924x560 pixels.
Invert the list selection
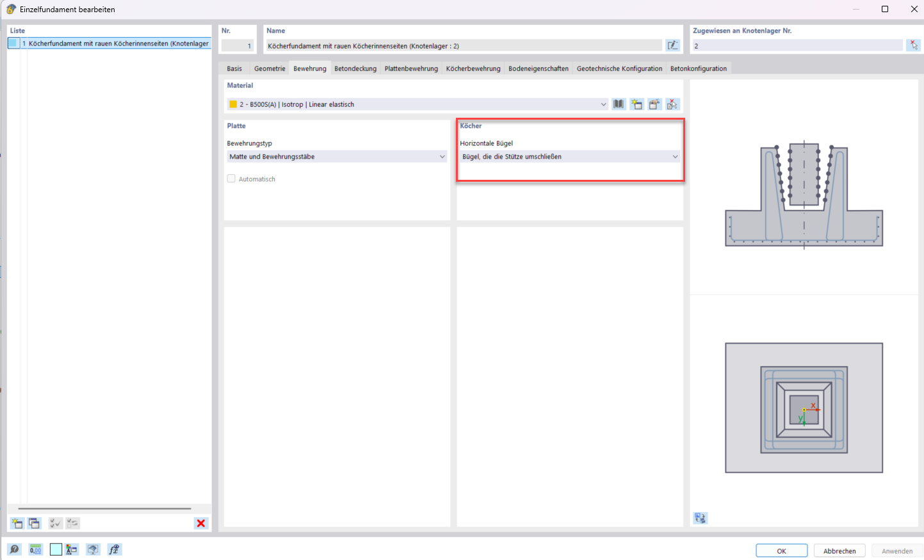[72, 523]
